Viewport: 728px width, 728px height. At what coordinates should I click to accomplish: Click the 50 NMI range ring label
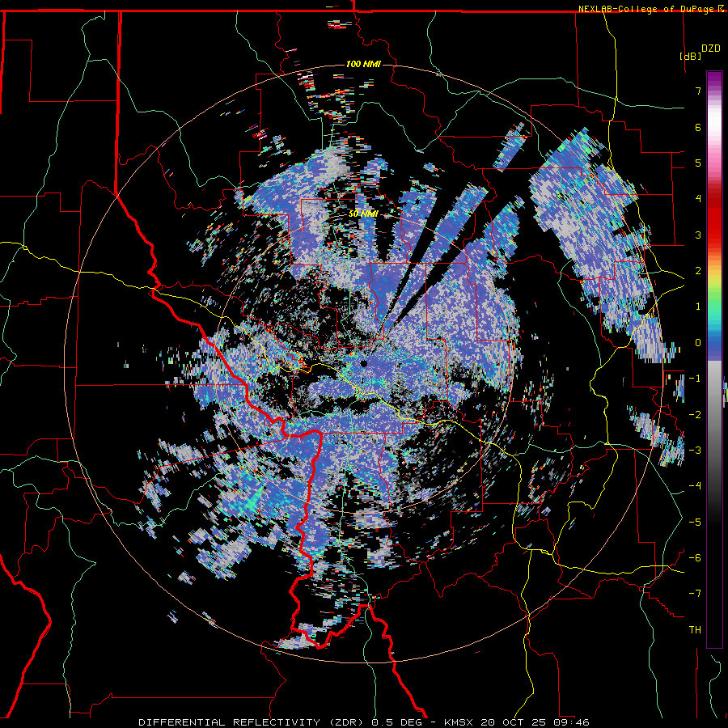click(x=363, y=214)
